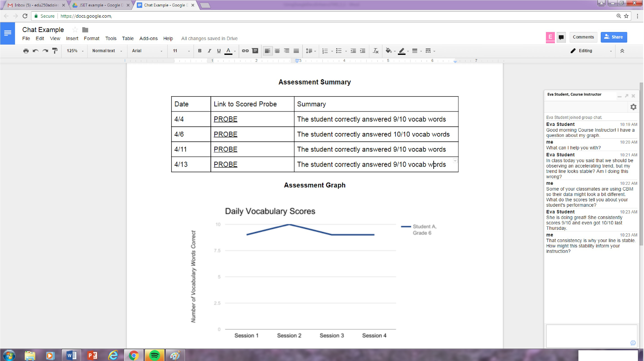Click the insert comment toolbar icon

(x=255, y=51)
